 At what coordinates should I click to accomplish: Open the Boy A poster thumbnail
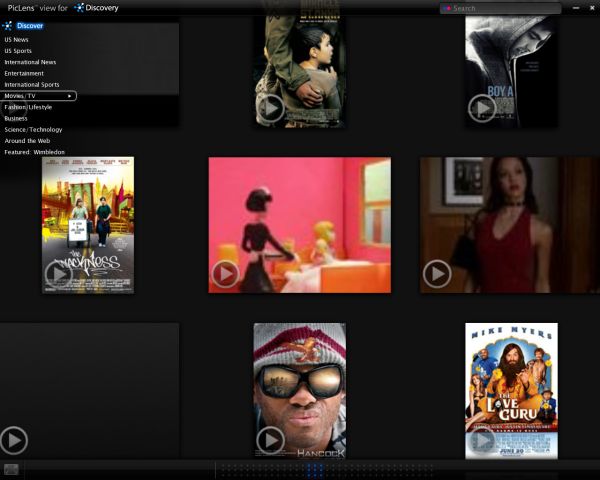pos(511,71)
